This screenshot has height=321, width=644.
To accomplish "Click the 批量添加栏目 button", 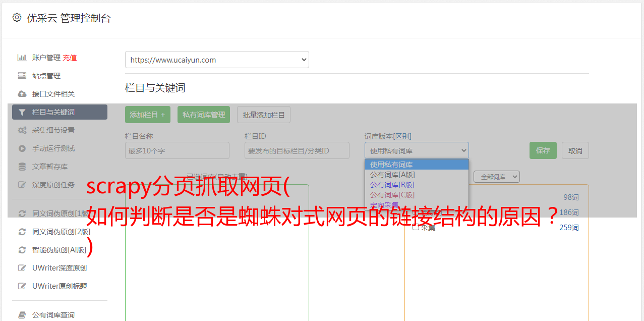I will (264, 115).
